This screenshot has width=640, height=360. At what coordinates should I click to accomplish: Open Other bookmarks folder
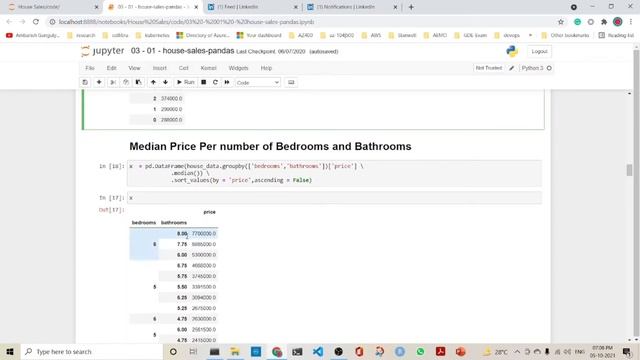click(565, 36)
